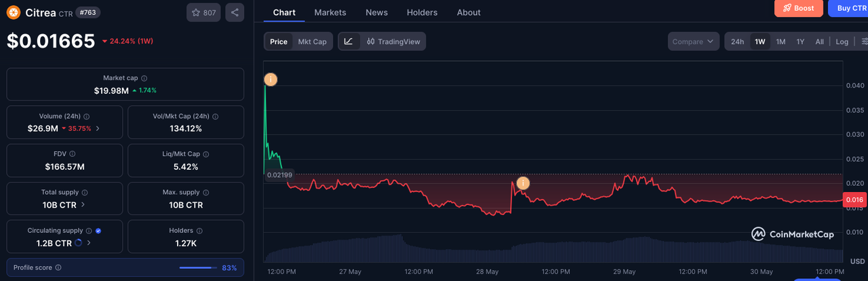Viewport: 868px width, 281px height.
Task: Click the Profile score info icon
Action: pos(58,267)
